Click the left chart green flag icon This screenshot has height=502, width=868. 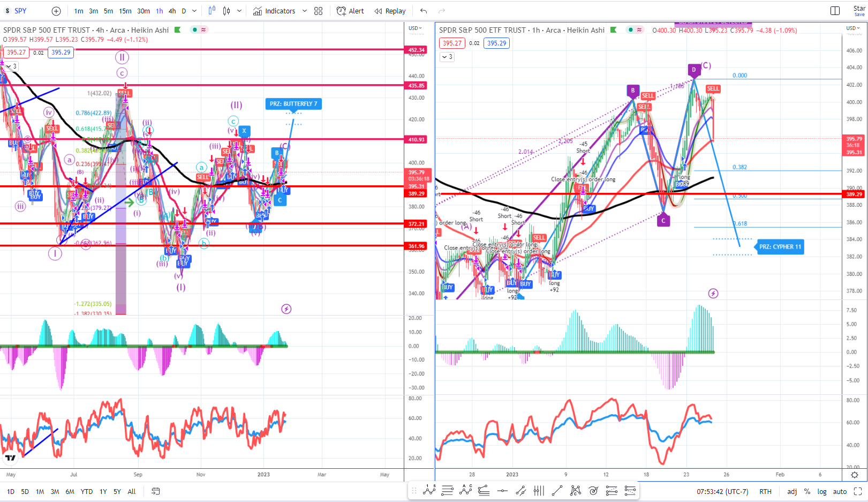point(178,30)
